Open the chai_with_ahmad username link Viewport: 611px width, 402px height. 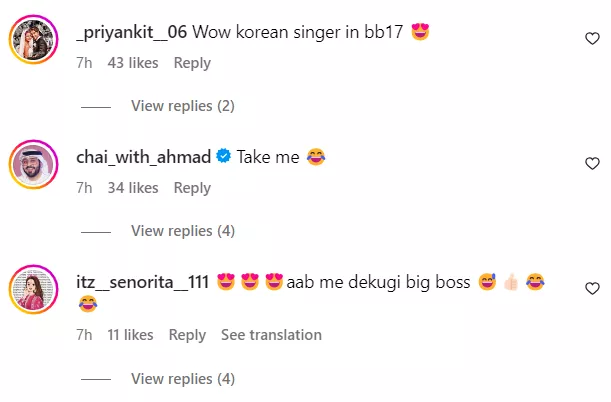pyautogui.click(x=143, y=157)
